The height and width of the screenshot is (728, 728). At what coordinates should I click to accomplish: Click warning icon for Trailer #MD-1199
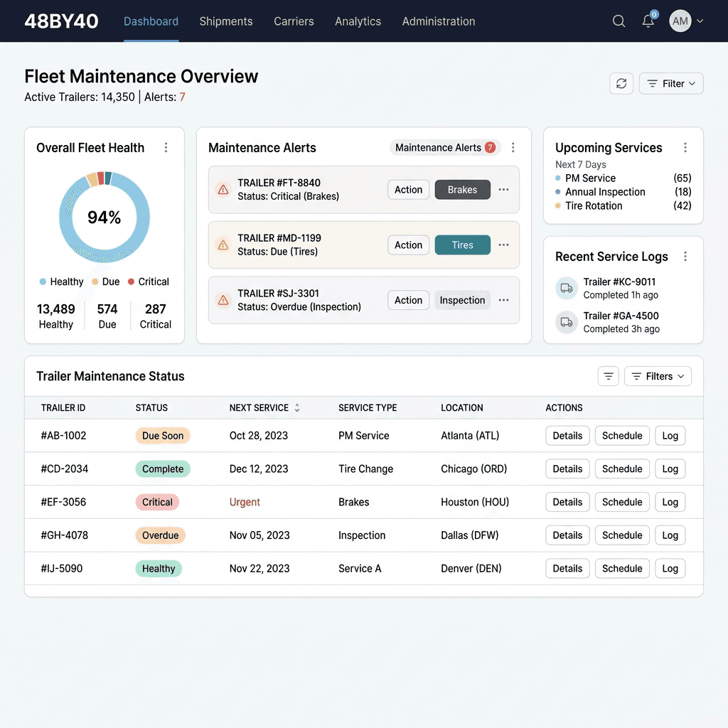point(223,245)
